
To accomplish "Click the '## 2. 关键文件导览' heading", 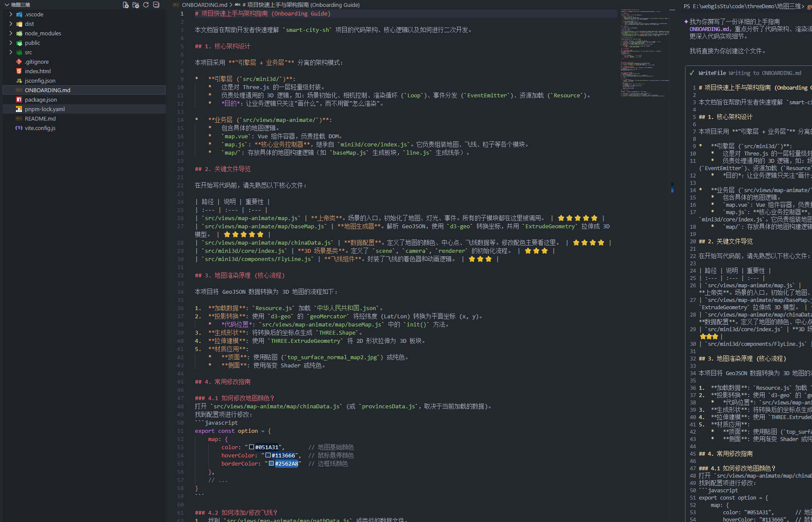I will tap(222, 169).
